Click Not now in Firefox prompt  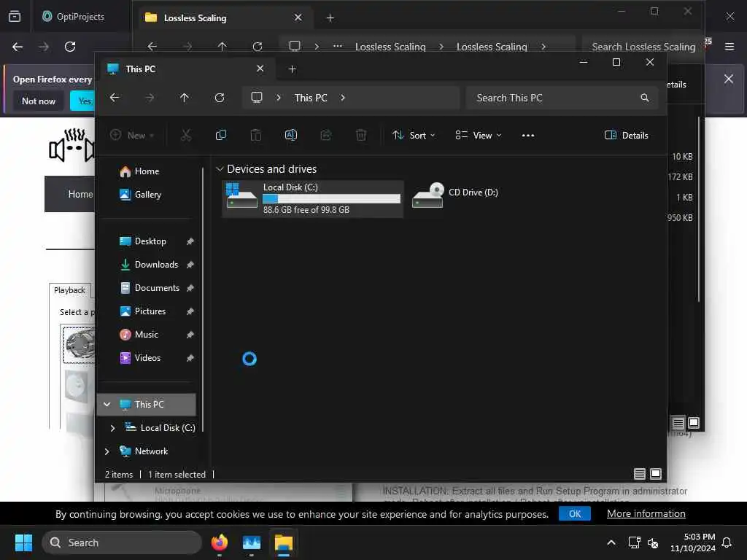coord(39,101)
